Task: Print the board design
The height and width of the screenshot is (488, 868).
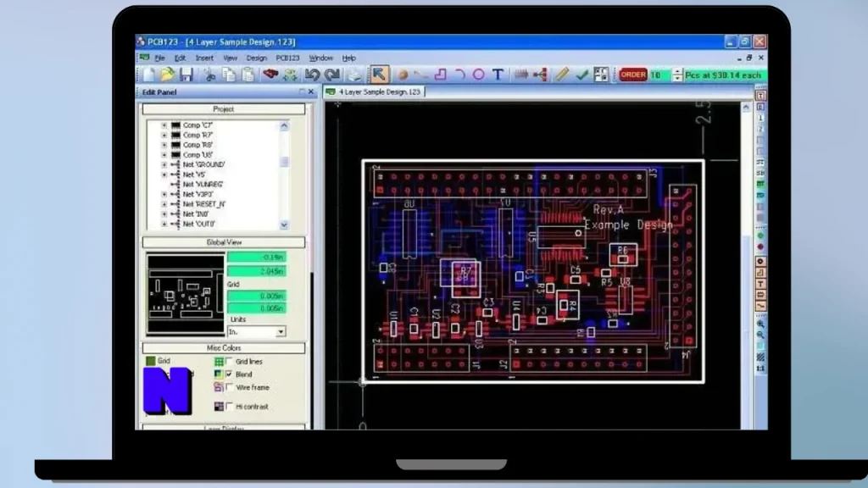Action: click(x=355, y=75)
